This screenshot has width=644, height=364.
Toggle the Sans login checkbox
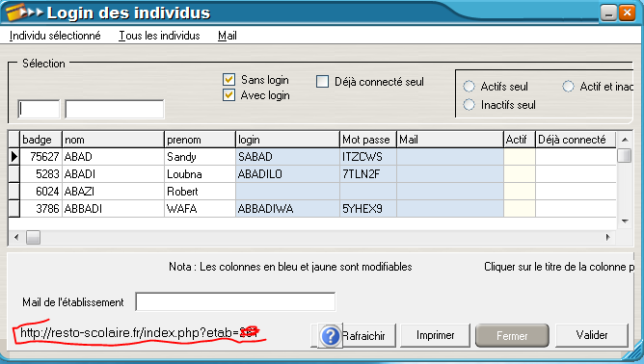pos(228,79)
